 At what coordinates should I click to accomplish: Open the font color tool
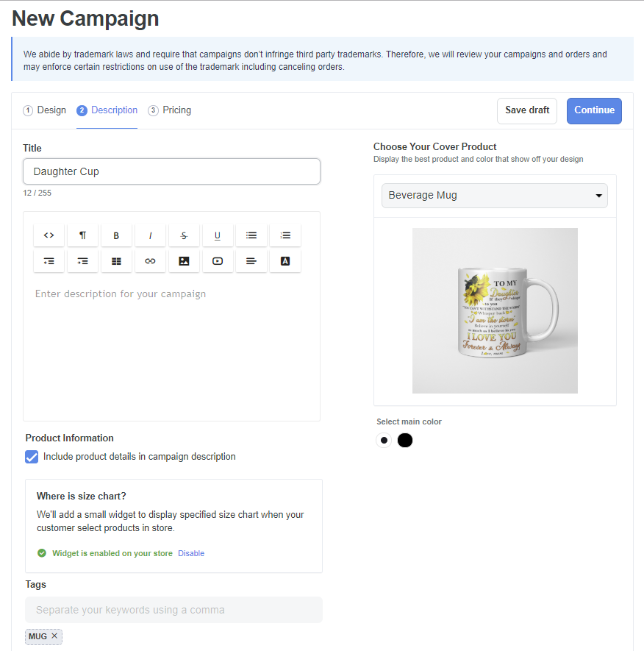click(285, 260)
